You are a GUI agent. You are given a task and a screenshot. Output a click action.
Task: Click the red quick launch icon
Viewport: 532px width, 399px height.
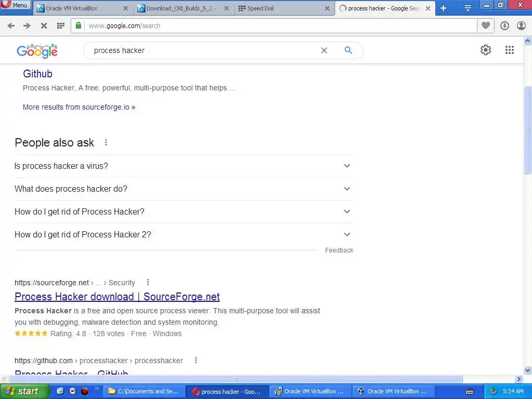click(85, 391)
